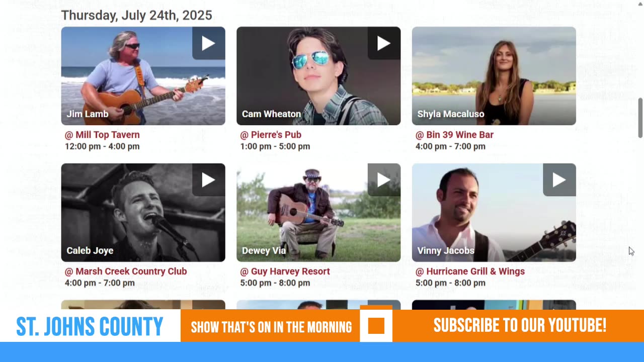The height and width of the screenshot is (362, 644).
Task: Play the Jim Lamb video preview
Action: [x=208, y=43]
